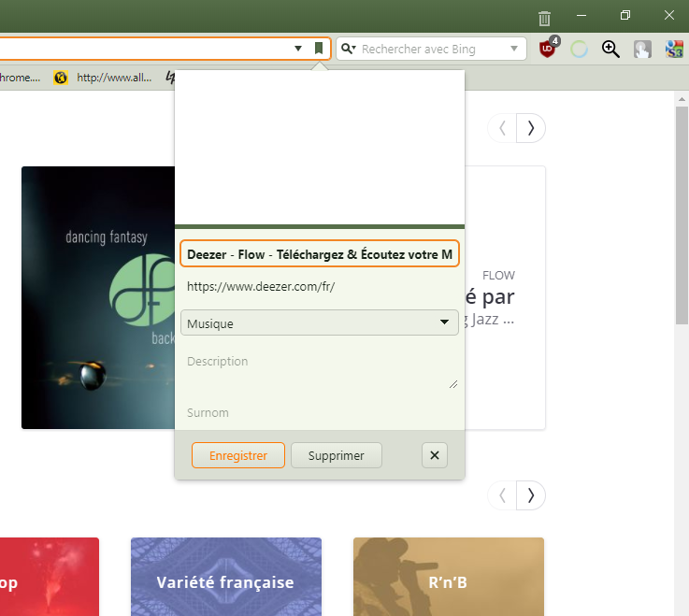
Task: Open the address bar history dropdown arrow
Action: (298, 49)
